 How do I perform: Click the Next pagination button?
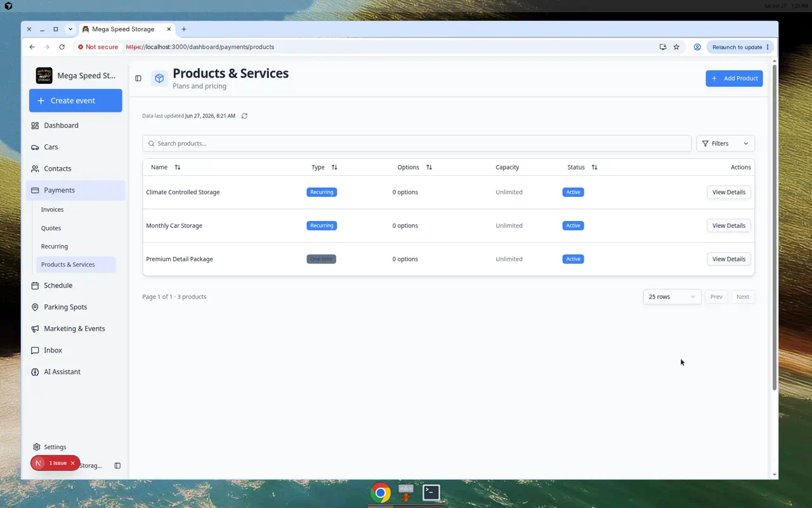742,297
